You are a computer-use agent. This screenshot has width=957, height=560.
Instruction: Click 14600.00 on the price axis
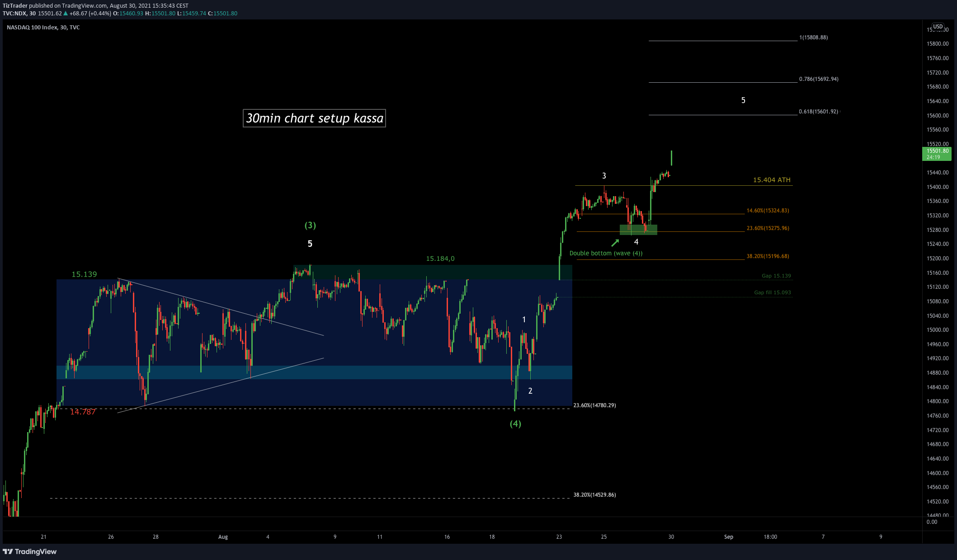click(x=938, y=473)
